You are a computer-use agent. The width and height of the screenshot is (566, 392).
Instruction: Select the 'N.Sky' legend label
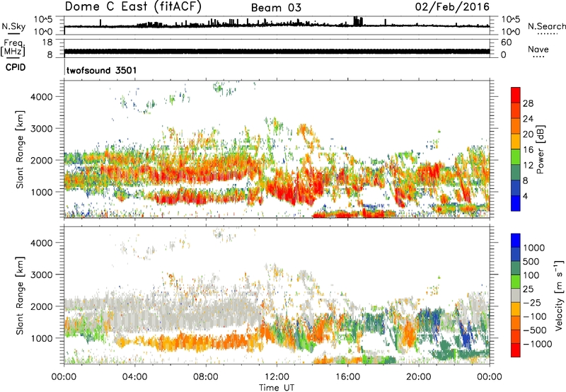click(x=13, y=26)
